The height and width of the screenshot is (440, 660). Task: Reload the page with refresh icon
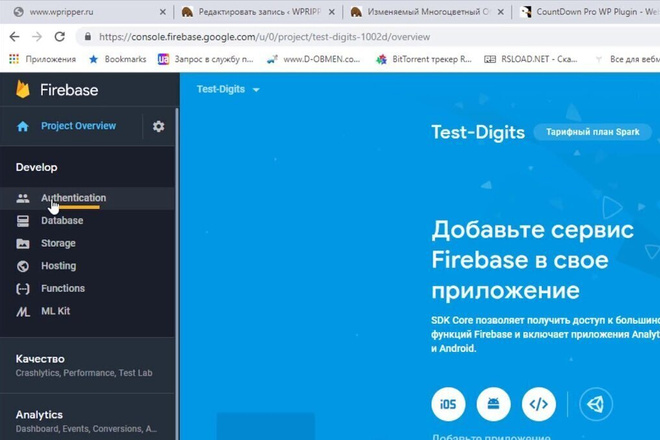click(60, 37)
